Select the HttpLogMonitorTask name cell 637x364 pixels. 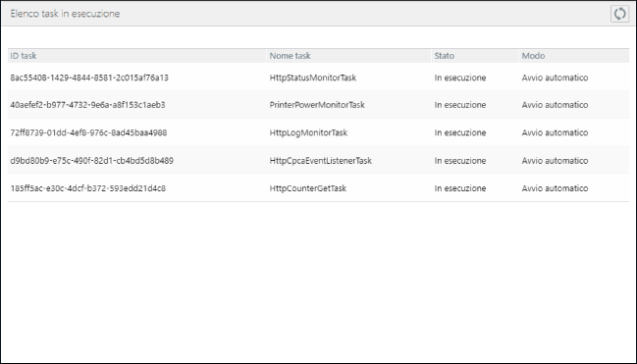coord(308,132)
